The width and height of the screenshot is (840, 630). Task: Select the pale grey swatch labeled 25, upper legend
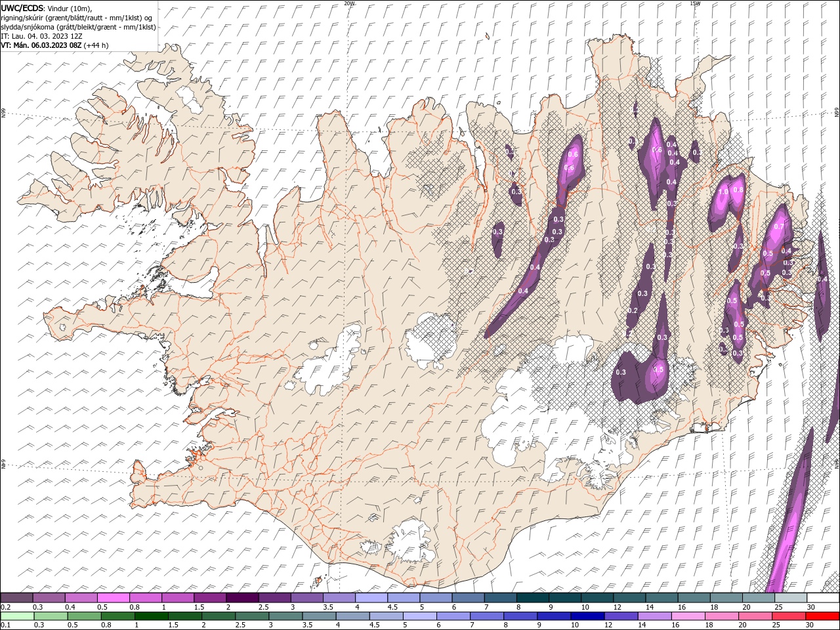click(x=790, y=598)
